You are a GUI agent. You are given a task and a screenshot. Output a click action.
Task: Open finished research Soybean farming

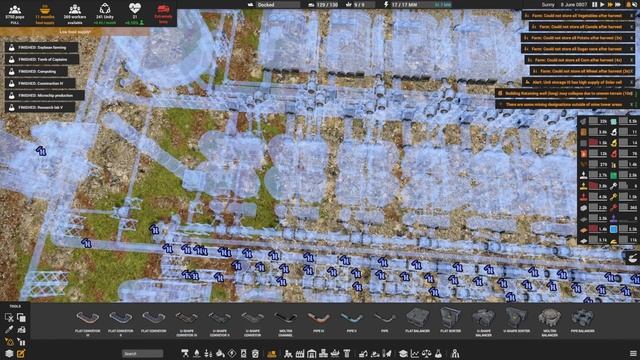coord(42,47)
